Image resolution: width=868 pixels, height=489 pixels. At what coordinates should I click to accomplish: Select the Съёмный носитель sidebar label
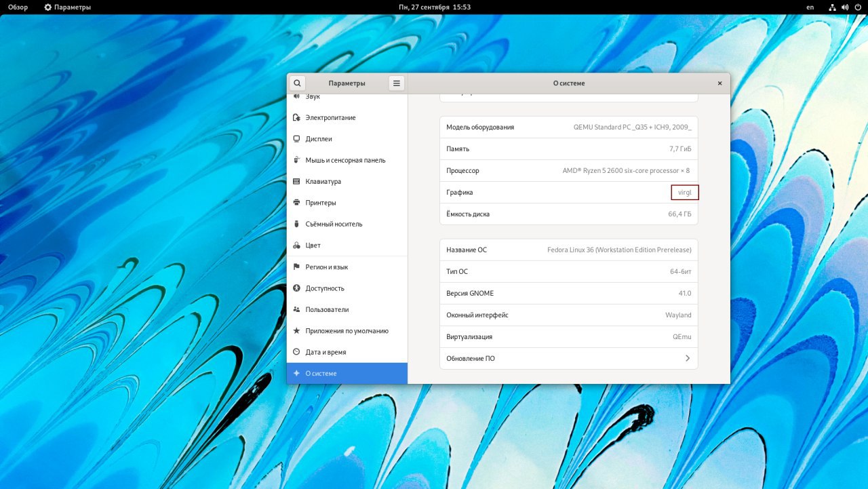334,224
